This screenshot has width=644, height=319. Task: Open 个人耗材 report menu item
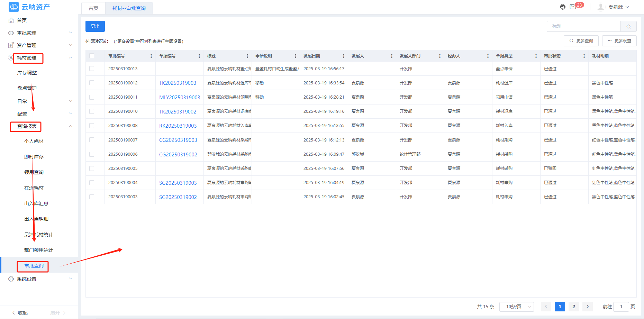34,141
